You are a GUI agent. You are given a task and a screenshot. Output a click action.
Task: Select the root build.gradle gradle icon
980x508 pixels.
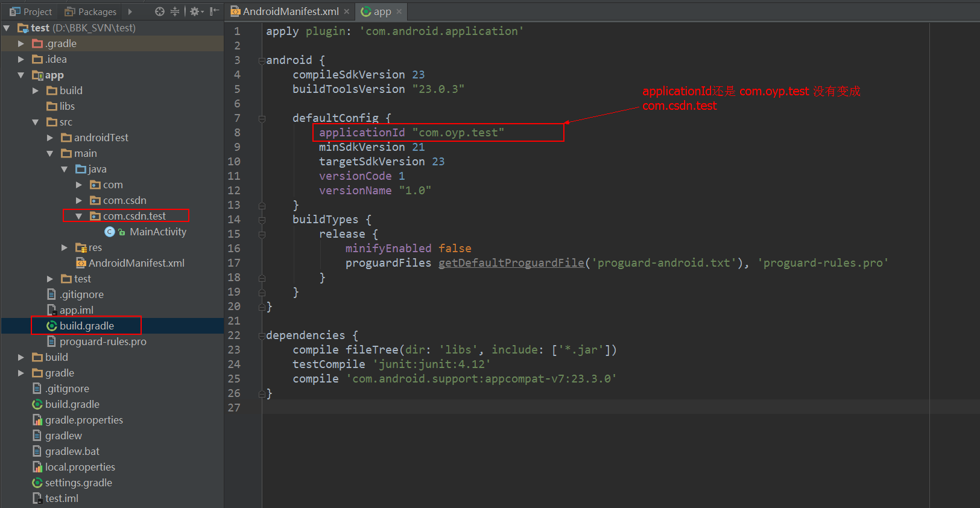click(x=37, y=404)
